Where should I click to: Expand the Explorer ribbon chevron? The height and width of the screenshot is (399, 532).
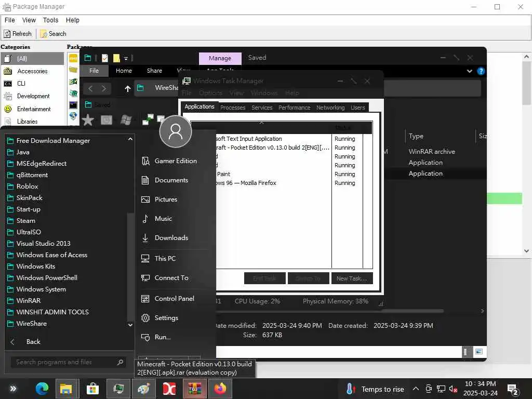point(470,71)
